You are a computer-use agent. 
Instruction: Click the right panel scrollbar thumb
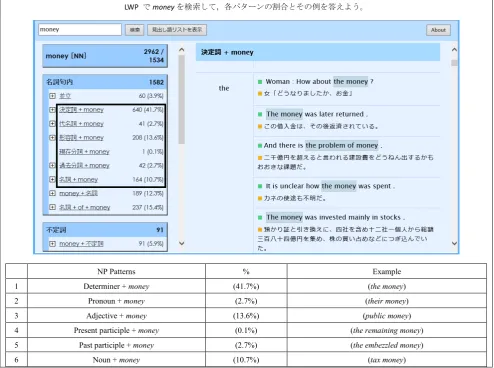(454, 63)
